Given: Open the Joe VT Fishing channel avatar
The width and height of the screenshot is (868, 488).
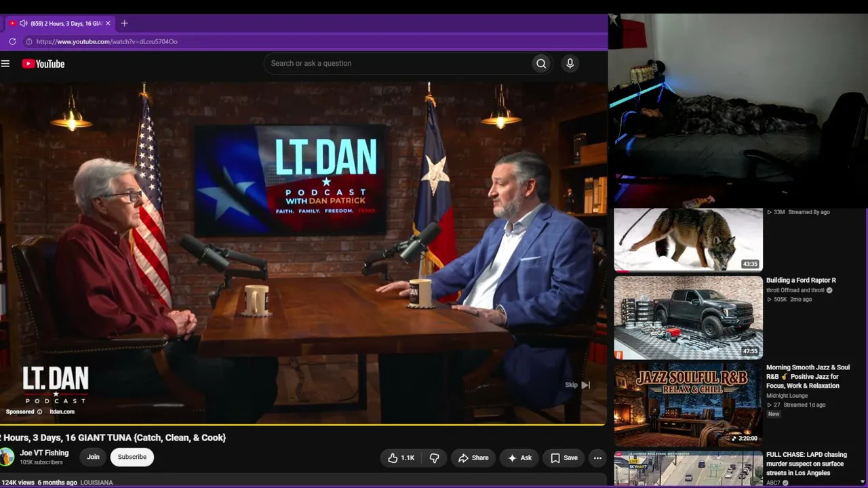Looking at the screenshot, I should point(7,457).
